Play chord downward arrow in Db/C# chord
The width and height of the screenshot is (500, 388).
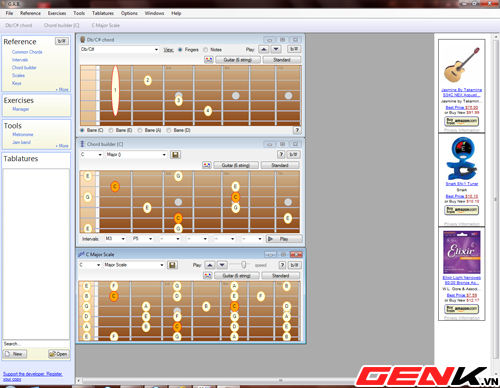276,49
